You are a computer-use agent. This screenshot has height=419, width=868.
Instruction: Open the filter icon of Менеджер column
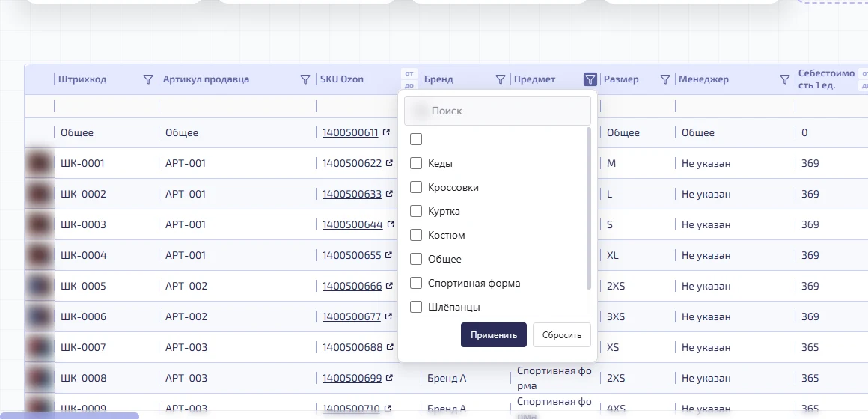click(784, 80)
